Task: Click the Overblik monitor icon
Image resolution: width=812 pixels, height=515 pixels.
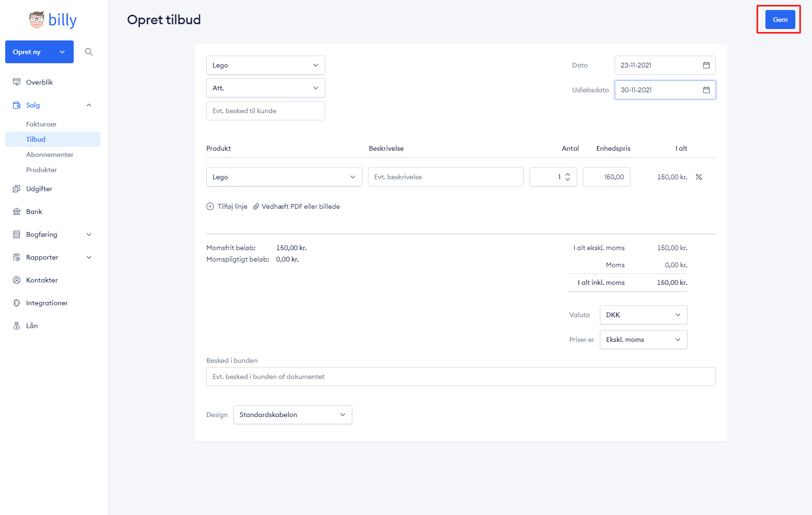Action: click(x=17, y=82)
